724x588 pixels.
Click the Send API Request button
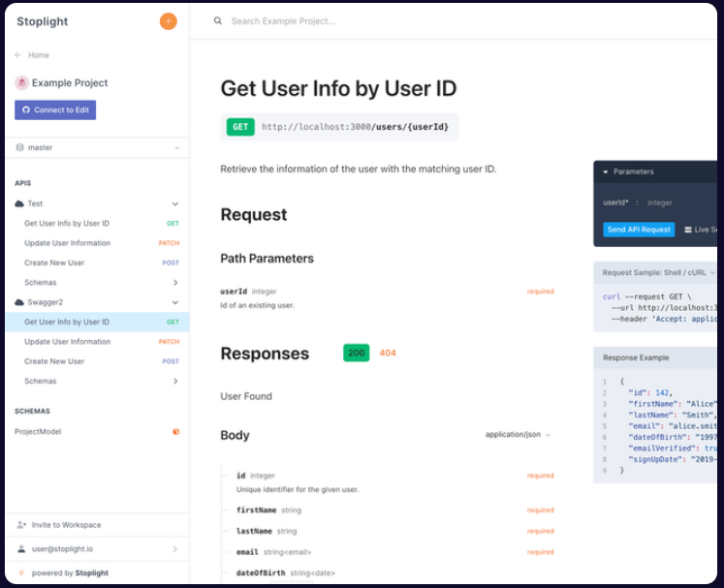[x=639, y=230]
